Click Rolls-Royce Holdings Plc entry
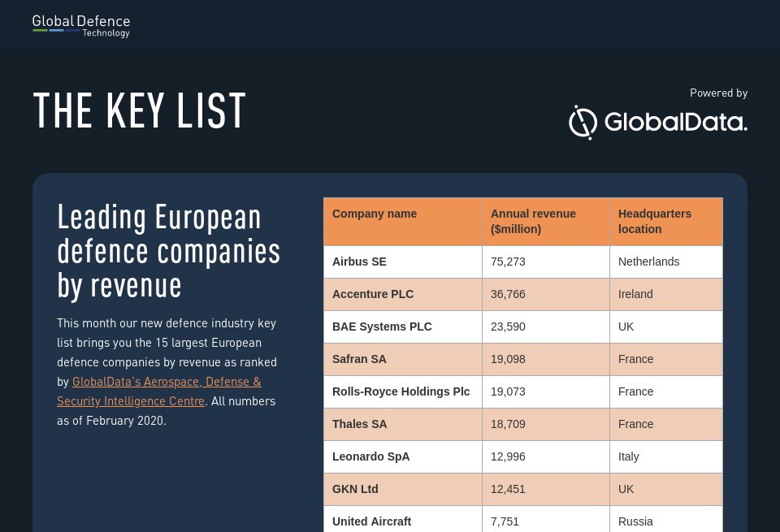This screenshot has width=780, height=532. 401,391
